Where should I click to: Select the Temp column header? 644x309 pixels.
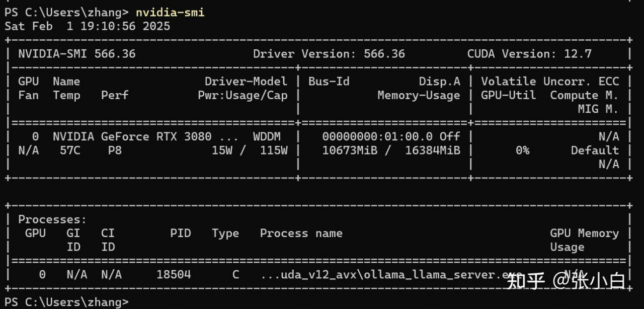[x=67, y=95]
